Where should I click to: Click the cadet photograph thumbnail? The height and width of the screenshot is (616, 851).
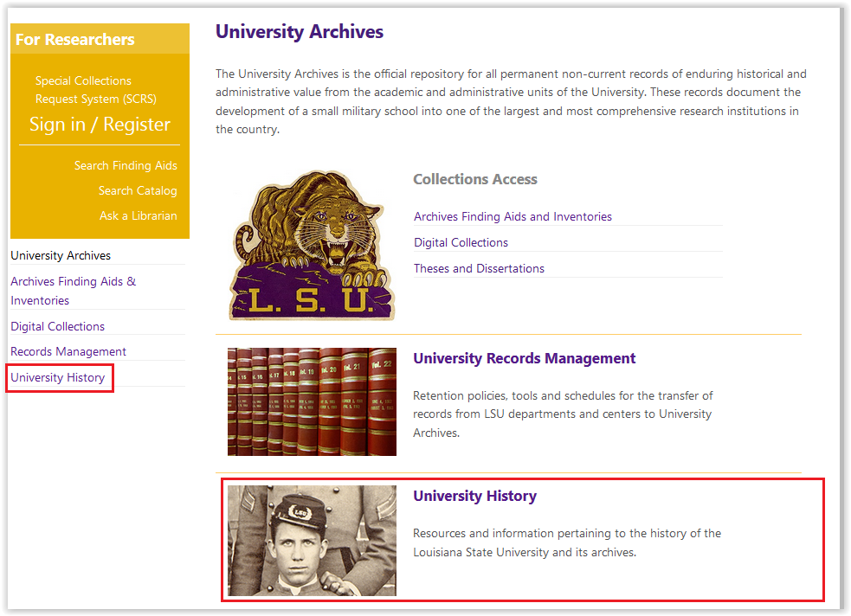pyautogui.click(x=312, y=541)
